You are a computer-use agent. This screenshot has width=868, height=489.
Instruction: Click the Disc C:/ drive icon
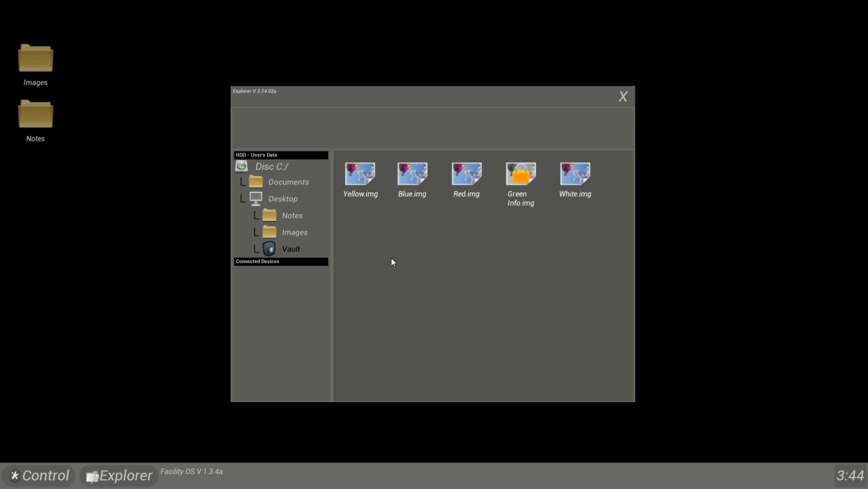(242, 166)
